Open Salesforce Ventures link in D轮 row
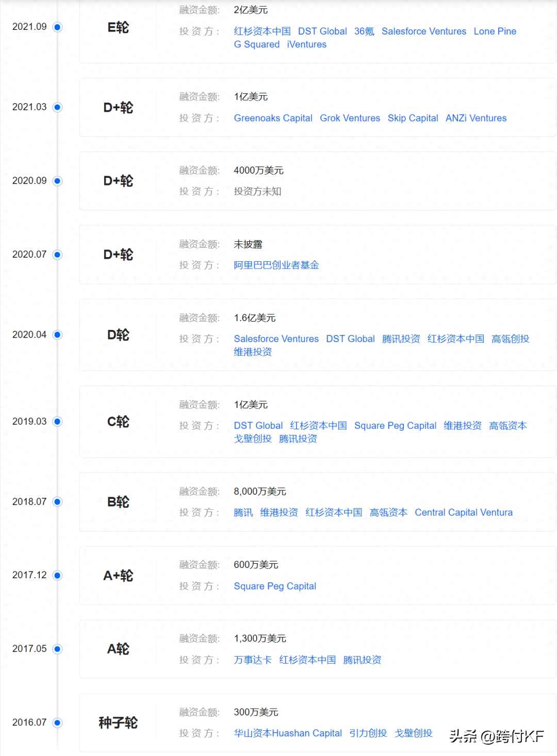557x756 pixels. pos(276,339)
